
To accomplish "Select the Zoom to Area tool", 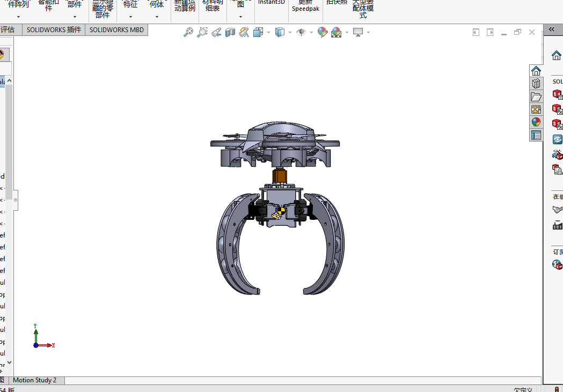I will 202,32.
